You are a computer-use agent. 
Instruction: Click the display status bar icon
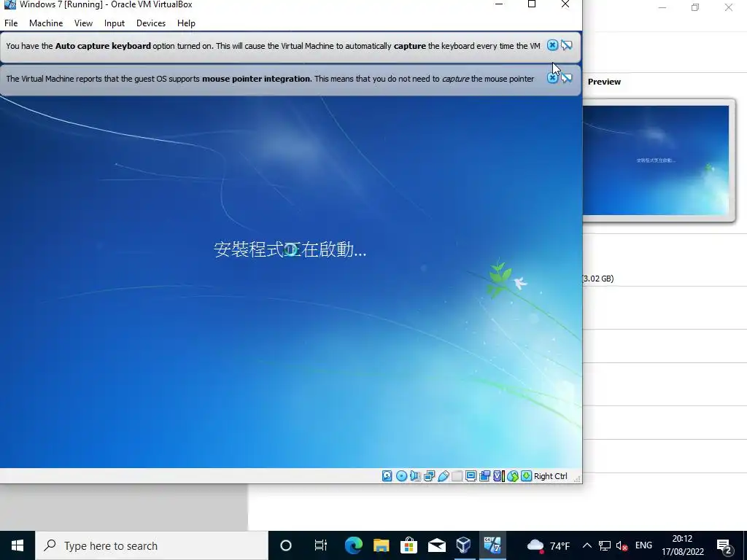click(471, 475)
